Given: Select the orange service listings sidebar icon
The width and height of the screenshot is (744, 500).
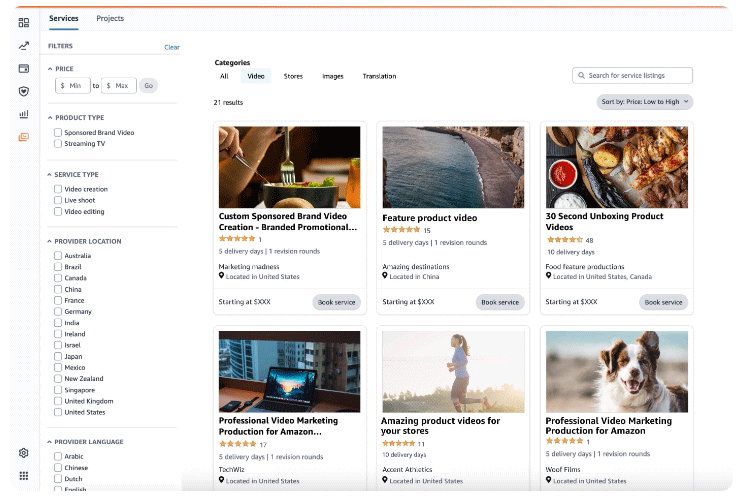Looking at the screenshot, I should 24,137.
